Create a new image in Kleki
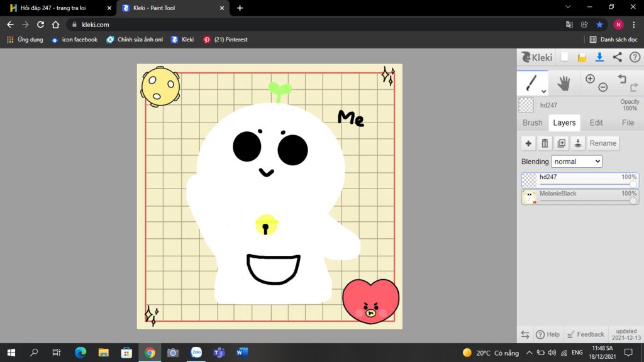This screenshot has width=644, height=362. click(x=564, y=57)
